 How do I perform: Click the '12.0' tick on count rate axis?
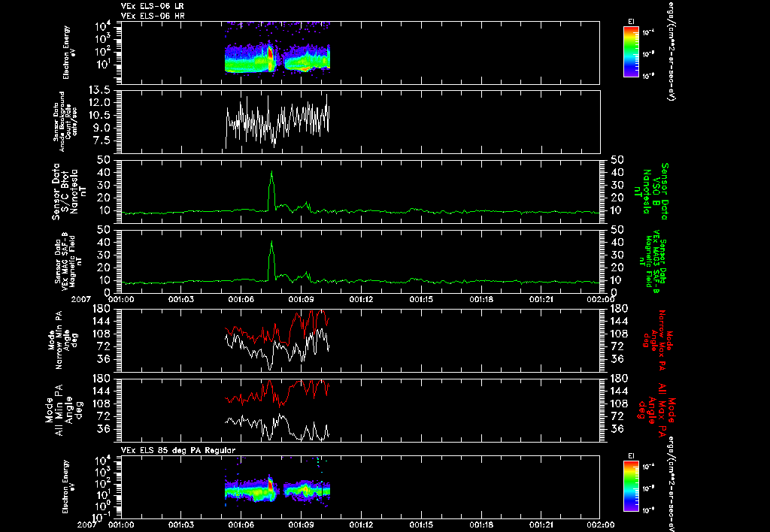(x=99, y=103)
